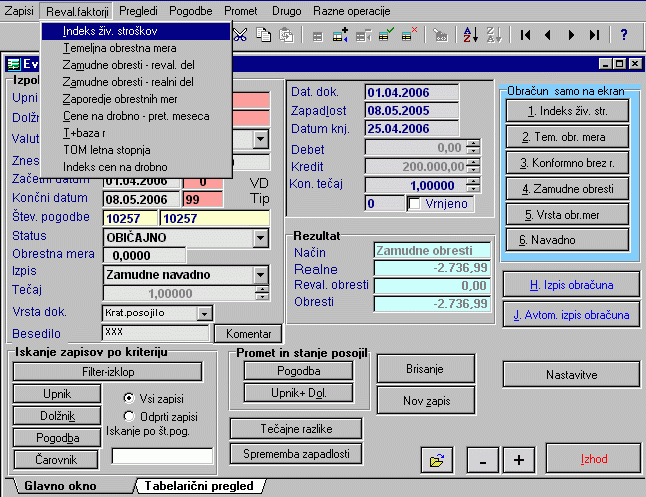
Task: Click the greyed tag icon after record icons
Action: (440, 35)
